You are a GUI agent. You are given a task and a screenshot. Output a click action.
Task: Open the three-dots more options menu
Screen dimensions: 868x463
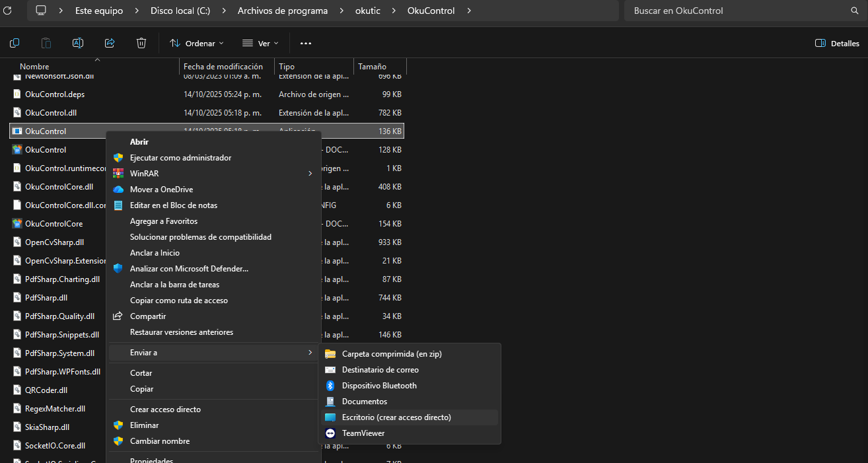(305, 43)
